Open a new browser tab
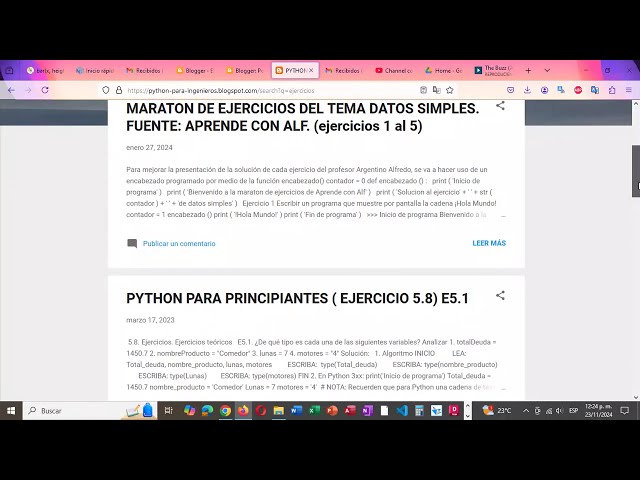This screenshot has width=640, height=480. point(528,71)
